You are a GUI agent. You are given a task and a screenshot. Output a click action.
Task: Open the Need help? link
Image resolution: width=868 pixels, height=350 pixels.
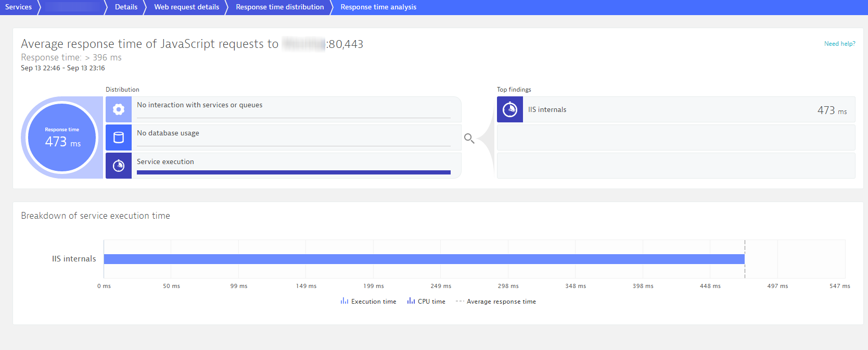click(839, 44)
